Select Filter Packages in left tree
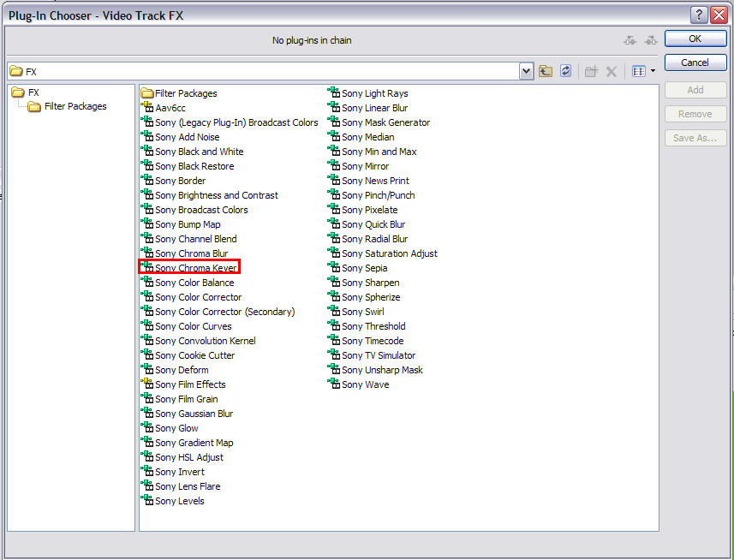The image size is (734, 560). tap(67, 107)
